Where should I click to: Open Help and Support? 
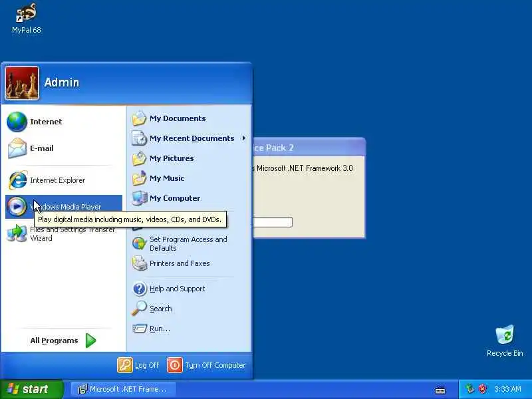189,289
